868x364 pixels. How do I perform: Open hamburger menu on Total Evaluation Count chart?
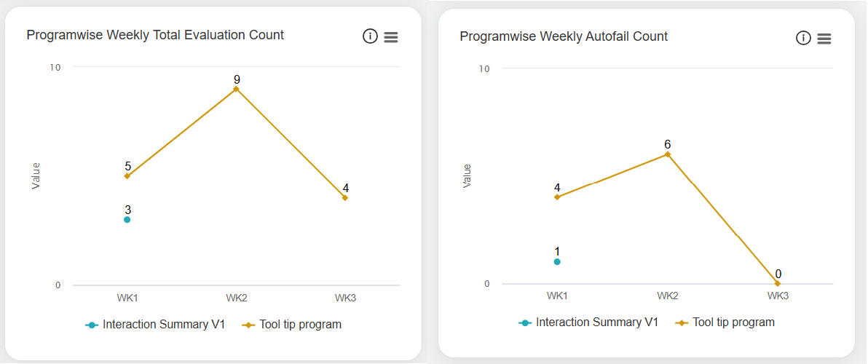click(x=391, y=37)
